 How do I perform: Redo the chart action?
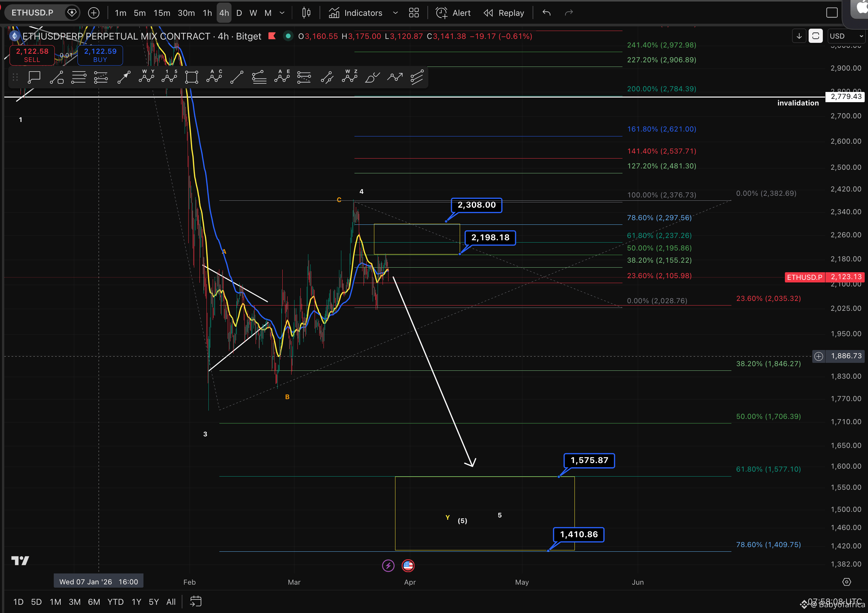569,13
